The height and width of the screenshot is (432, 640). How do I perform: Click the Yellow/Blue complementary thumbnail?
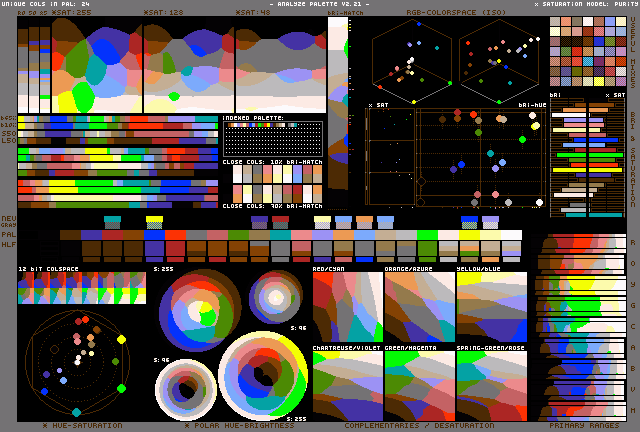491,307
